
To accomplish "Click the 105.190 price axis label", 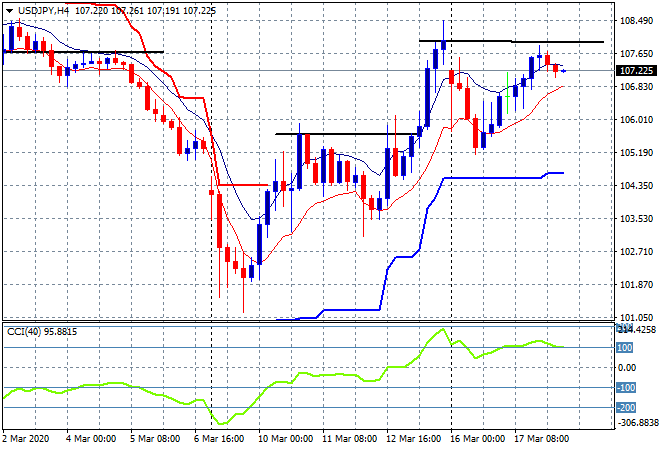I will tap(636, 153).
